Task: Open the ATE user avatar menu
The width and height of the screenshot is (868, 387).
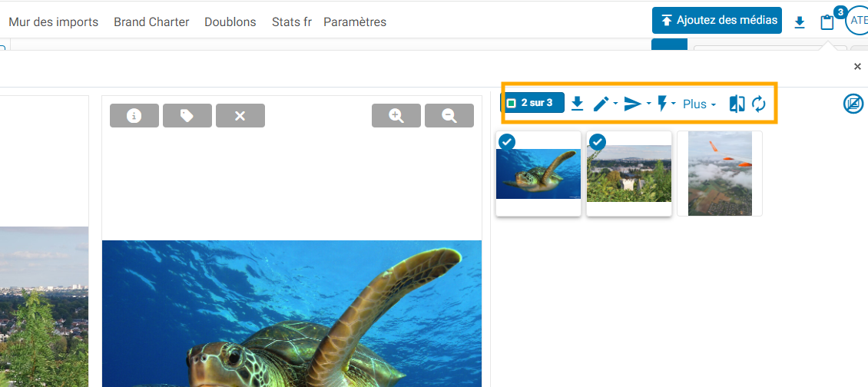Action: 857,21
